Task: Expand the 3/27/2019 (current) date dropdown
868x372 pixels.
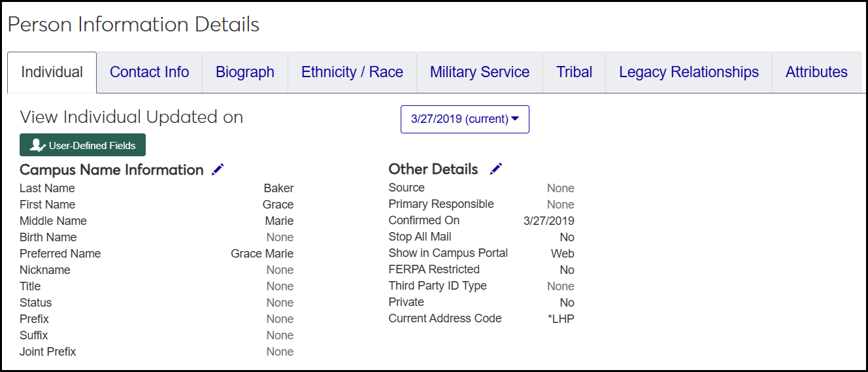Action: (465, 119)
